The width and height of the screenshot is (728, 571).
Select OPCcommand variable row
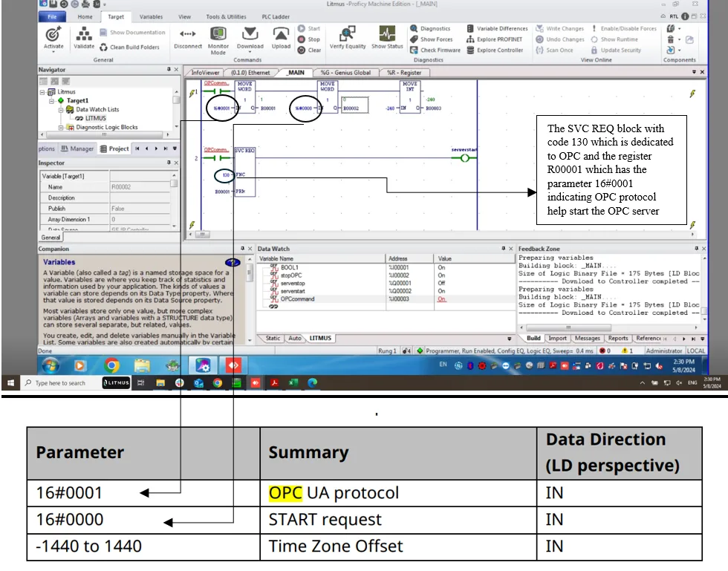[385, 299]
